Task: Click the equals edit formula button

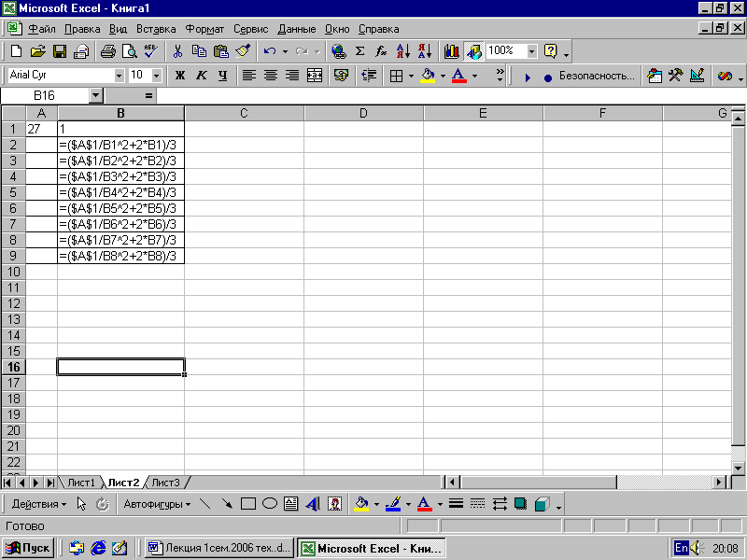Action: pyautogui.click(x=148, y=96)
